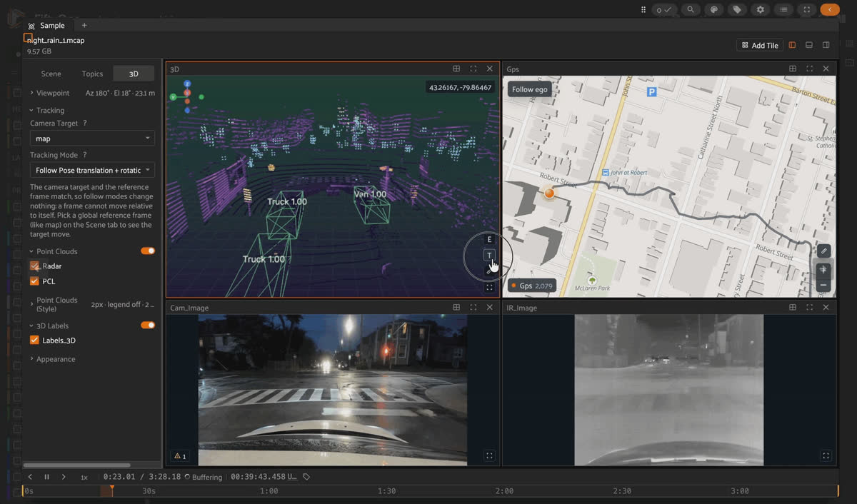Image resolution: width=857 pixels, height=504 pixels.
Task: Step to previous frame
Action: [x=30, y=477]
